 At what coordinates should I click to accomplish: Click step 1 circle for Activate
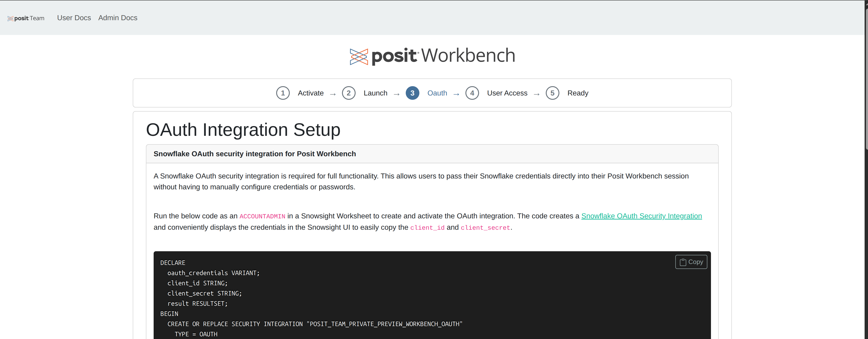(283, 93)
